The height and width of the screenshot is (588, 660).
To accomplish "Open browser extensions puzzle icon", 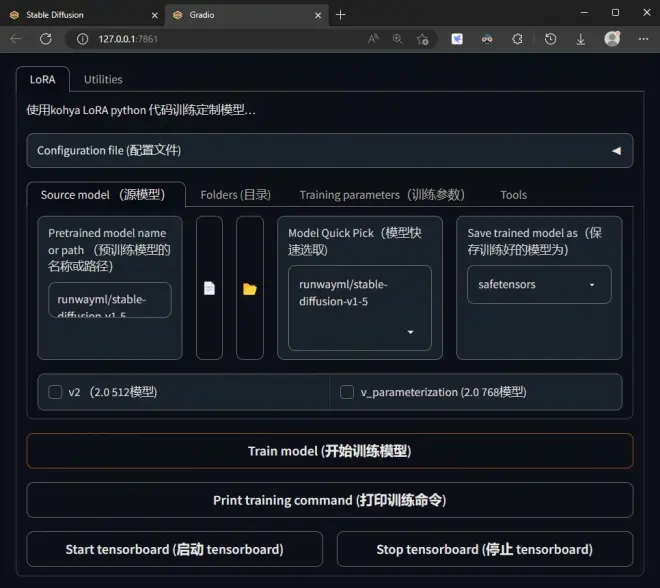I will [517, 39].
